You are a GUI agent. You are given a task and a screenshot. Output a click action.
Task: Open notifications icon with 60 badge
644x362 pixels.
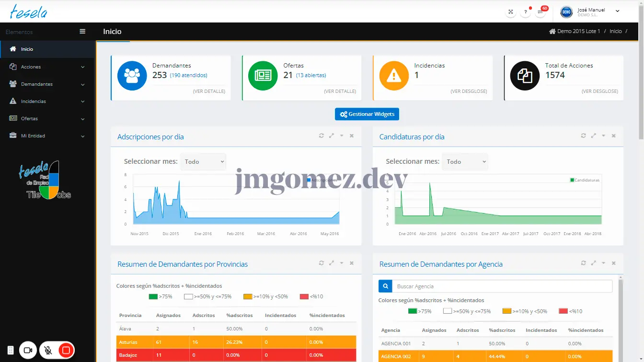540,12
